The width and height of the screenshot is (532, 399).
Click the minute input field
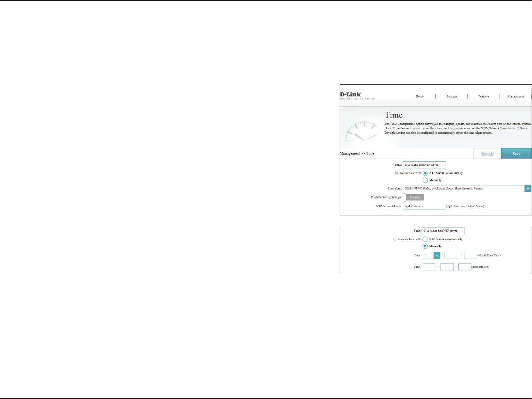[447, 267]
